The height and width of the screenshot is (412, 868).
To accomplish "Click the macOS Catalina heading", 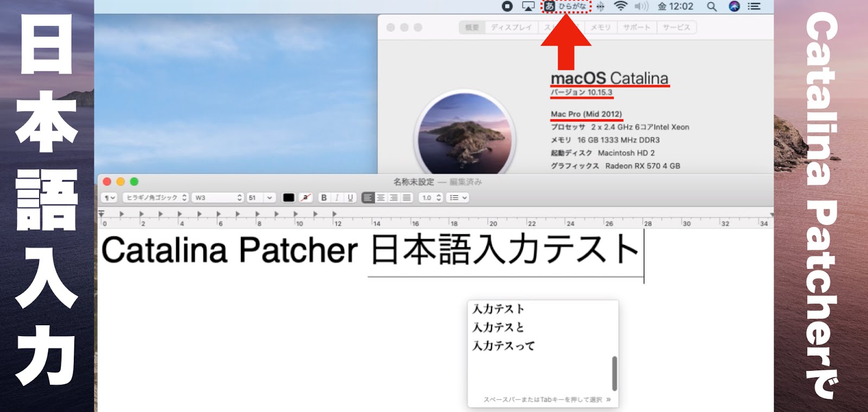I will 610,78.
